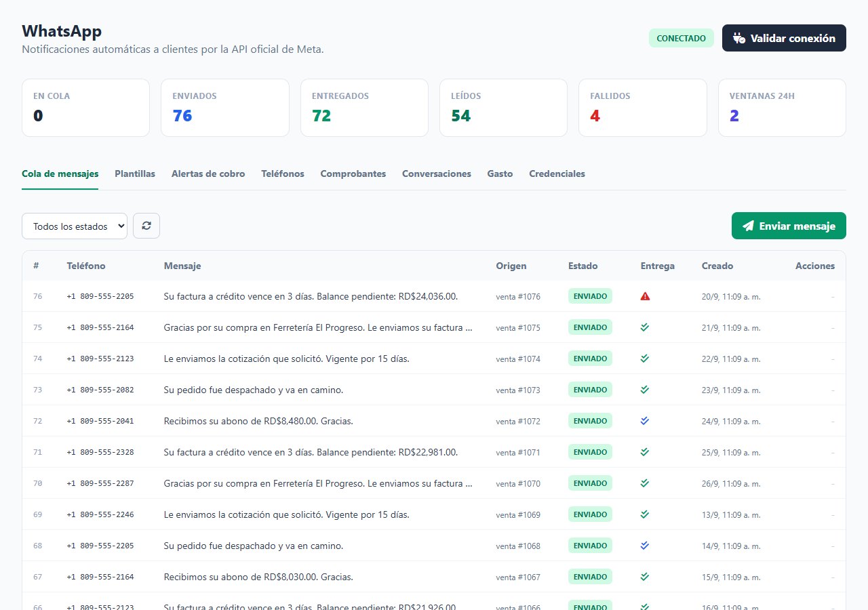Click the En cola stat card

coord(85,108)
